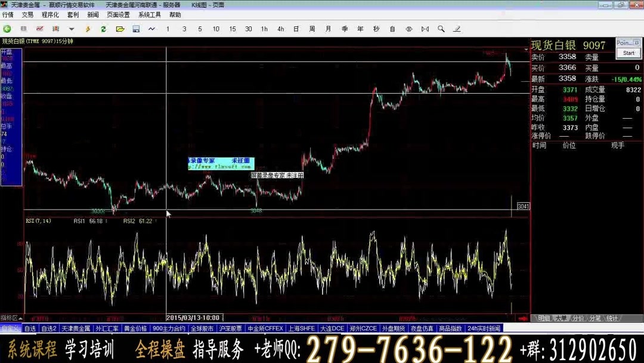The image size is (644, 363).
Task: Select the drawing pen tool icon
Action: pos(456,28)
